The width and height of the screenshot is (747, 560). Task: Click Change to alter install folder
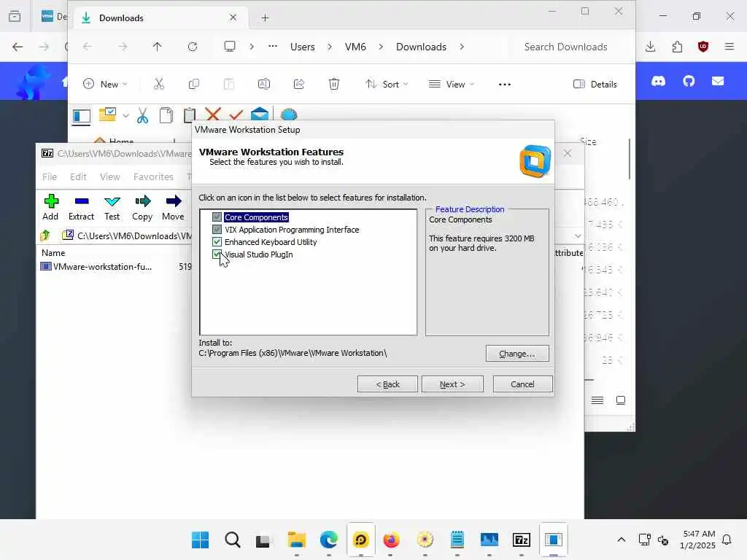[x=517, y=354]
